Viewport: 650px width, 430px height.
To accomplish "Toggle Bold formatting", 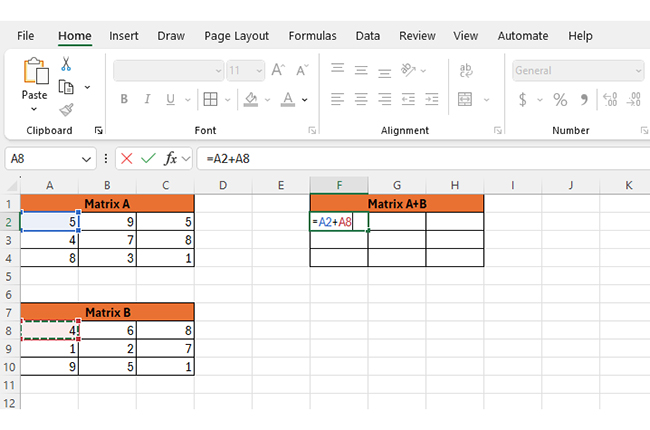I will (124, 99).
